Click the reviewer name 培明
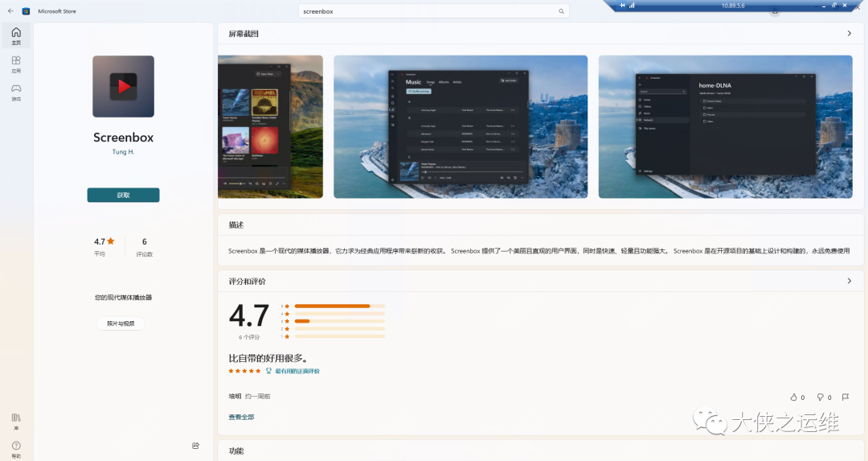This screenshot has height=461, width=868. click(235, 396)
